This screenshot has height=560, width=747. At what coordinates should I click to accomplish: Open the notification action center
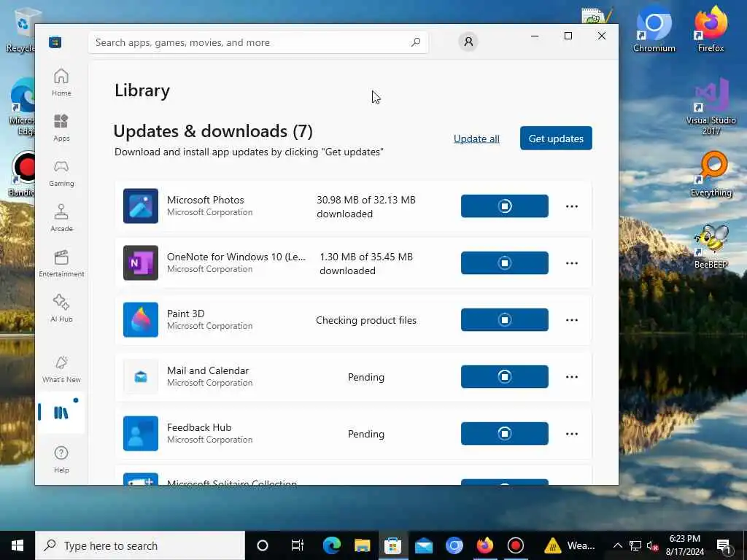[x=724, y=545]
